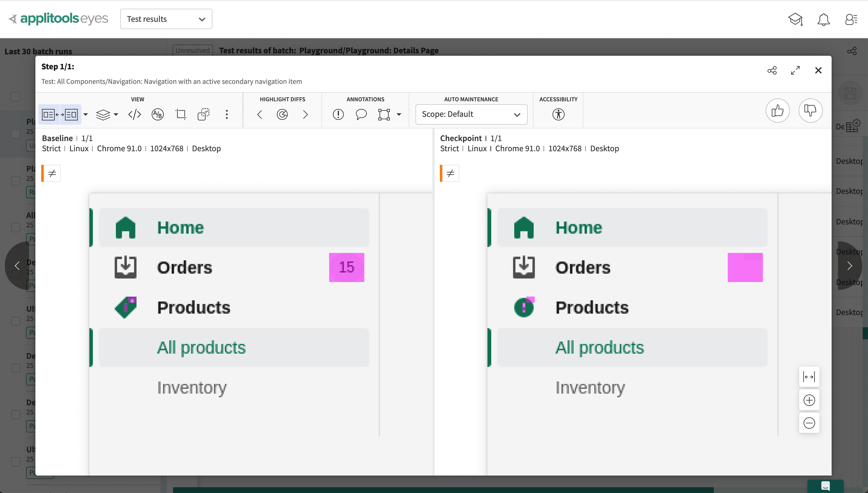The image size is (868, 493).
Task: Toggle the baseline not-equal diff indicator
Action: pos(52,173)
